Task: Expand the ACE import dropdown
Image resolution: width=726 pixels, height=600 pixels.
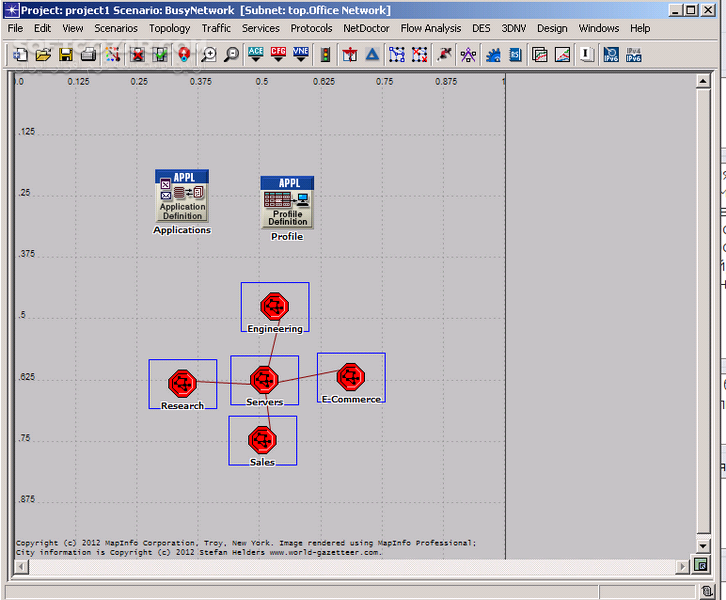Action: point(256,55)
